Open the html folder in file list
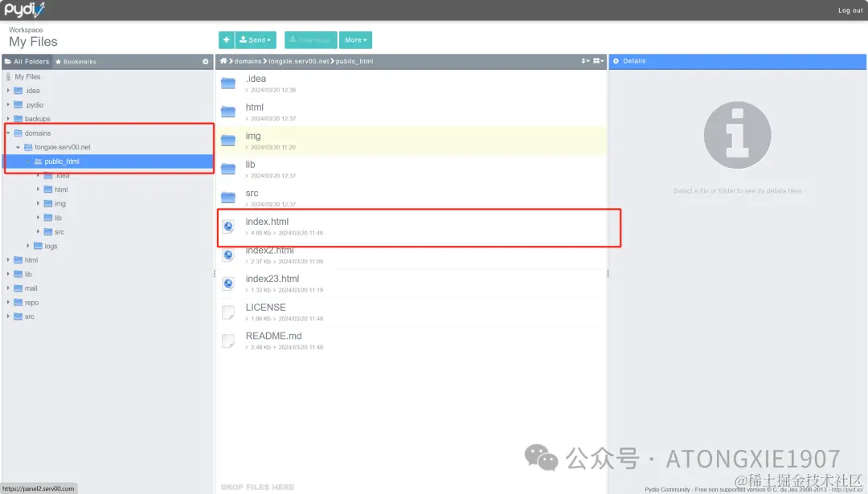This screenshot has width=868, height=494. [255, 108]
